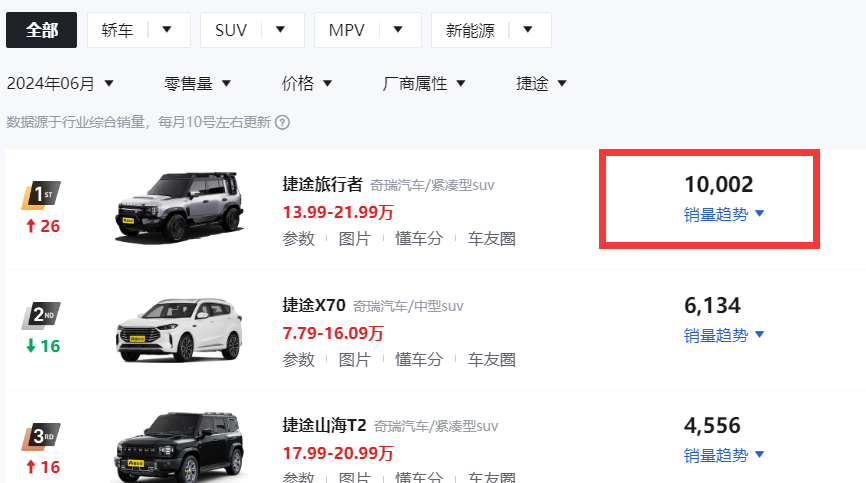Viewport: 866px width, 483px height.
Task: Click the 2nd place rank badge icon
Action: click(41, 315)
